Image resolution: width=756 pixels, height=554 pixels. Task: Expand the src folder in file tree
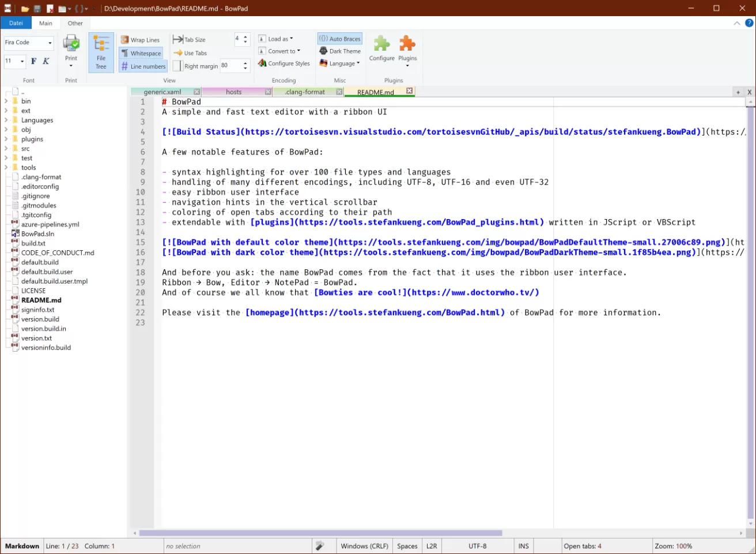click(x=6, y=149)
